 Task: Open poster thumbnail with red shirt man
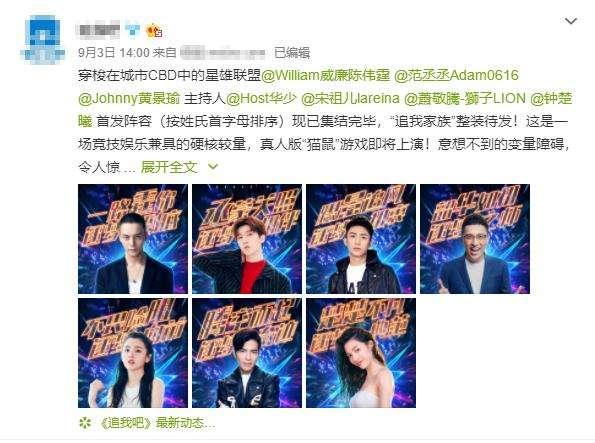point(247,239)
